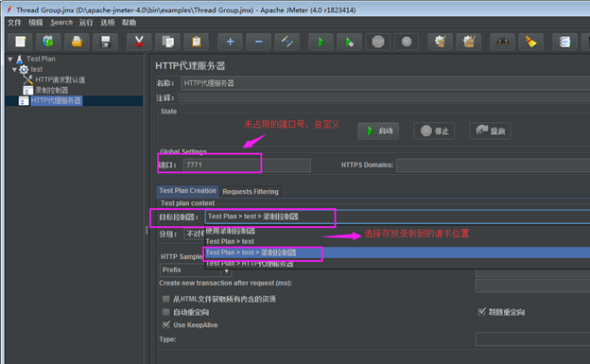Select 录制控制器 node in the tree
The image size is (590, 364).
(x=52, y=91)
